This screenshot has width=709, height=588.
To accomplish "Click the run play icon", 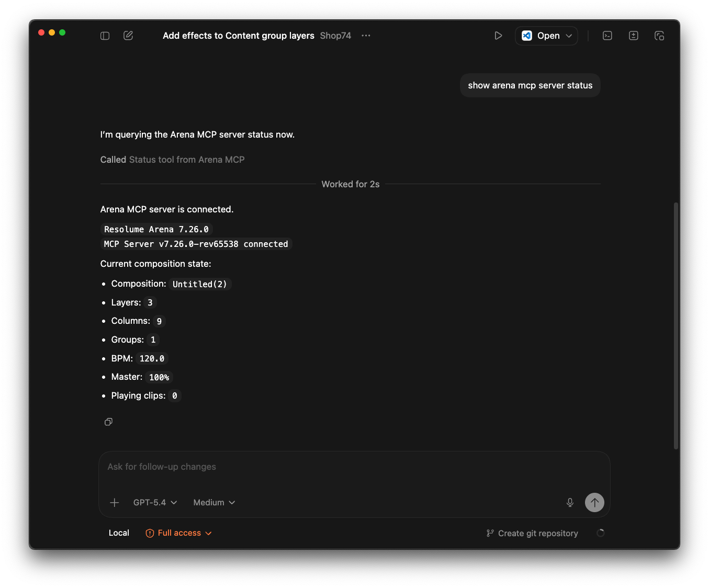I will click(x=498, y=36).
